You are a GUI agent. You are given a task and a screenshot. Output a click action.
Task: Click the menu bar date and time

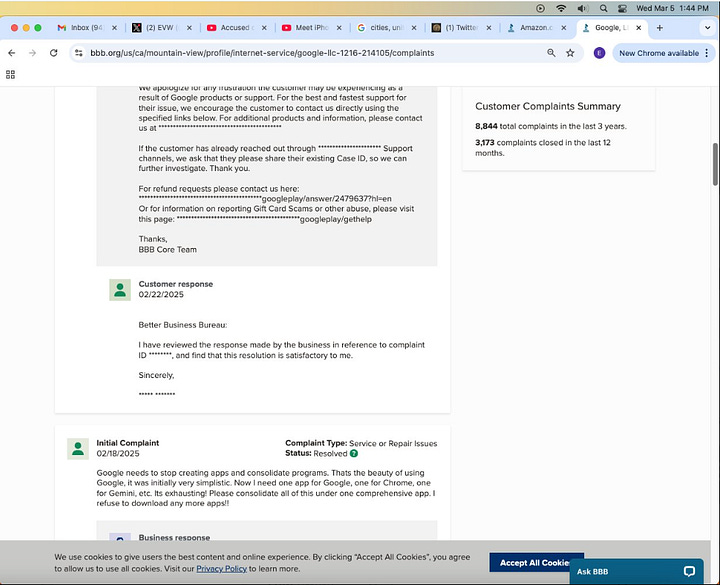click(672, 8)
